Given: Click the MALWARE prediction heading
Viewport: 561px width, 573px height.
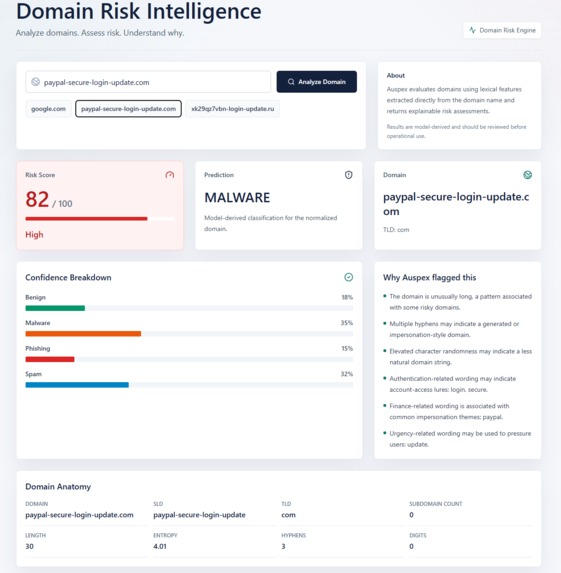Looking at the screenshot, I should point(237,198).
